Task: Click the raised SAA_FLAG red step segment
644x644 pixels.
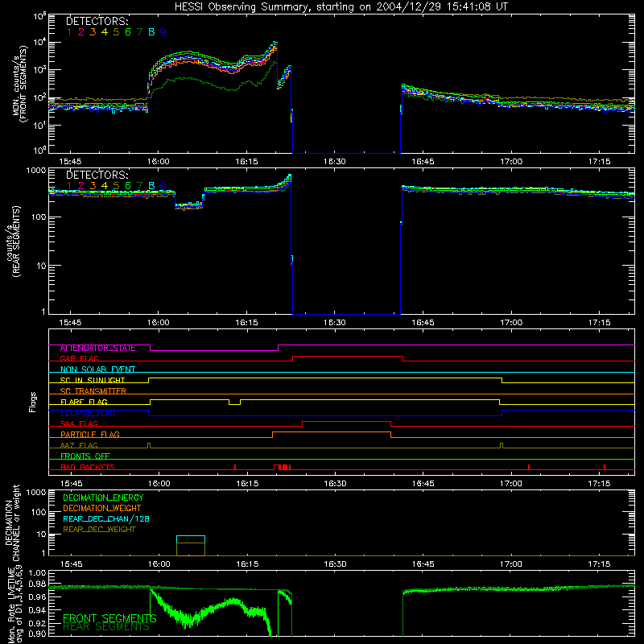Action: (x=346, y=421)
